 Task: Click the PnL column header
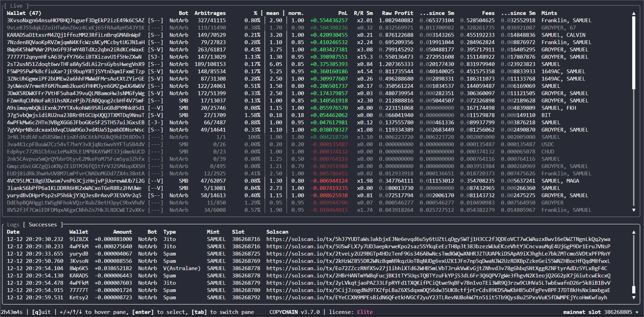(343, 13)
